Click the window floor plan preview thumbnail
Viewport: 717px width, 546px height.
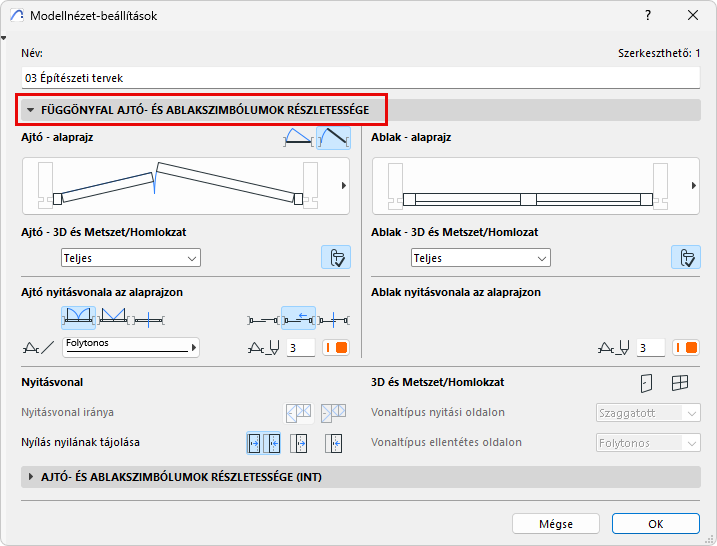535,186
